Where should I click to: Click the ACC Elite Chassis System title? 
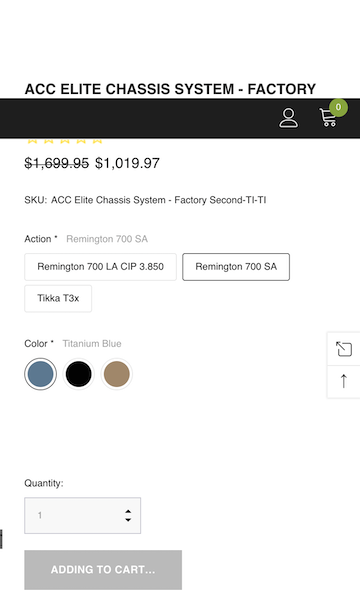tap(170, 89)
